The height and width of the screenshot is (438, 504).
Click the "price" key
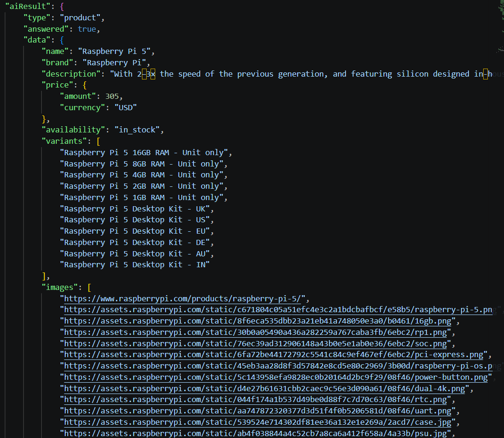pos(57,85)
